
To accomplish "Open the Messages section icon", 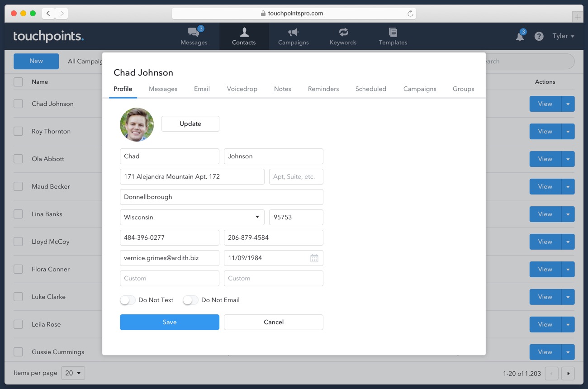I will [x=194, y=32].
